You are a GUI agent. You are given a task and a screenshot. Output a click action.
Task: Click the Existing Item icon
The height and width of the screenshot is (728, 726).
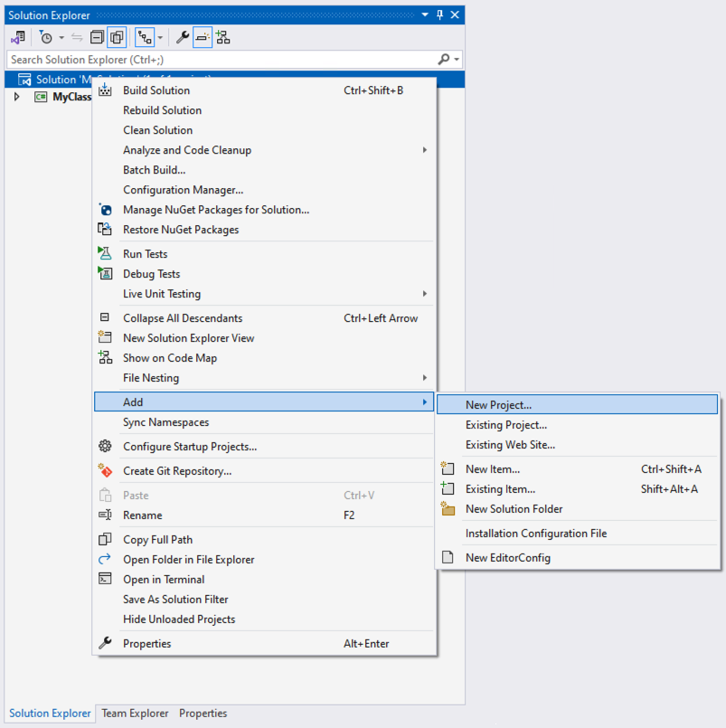(x=448, y=488)
